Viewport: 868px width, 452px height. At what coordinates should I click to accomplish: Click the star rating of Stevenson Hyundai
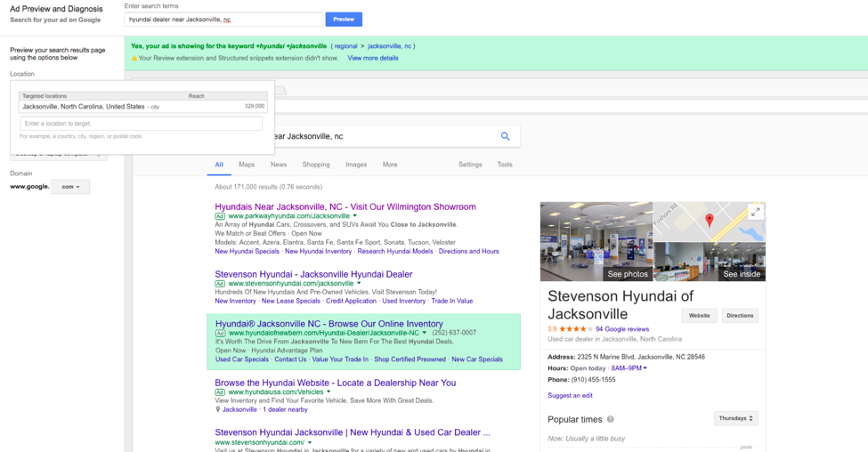tap(576, 329)
